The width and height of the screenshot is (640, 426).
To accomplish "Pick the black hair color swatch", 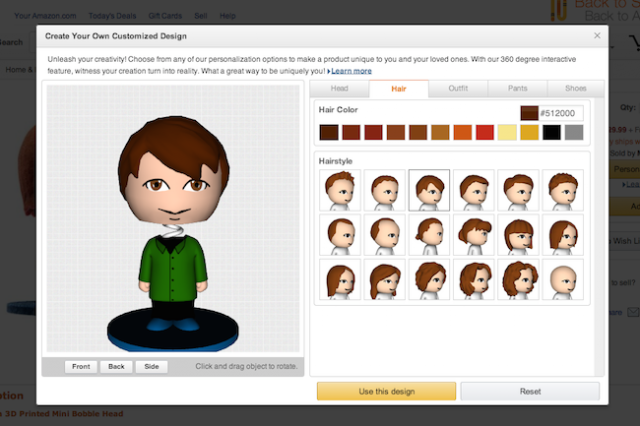I will 551,132.
